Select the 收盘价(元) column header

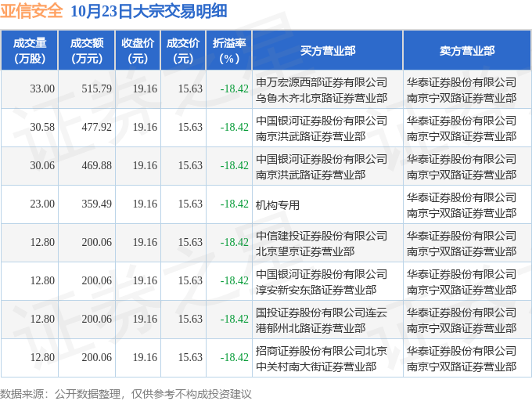coord(138,51)
